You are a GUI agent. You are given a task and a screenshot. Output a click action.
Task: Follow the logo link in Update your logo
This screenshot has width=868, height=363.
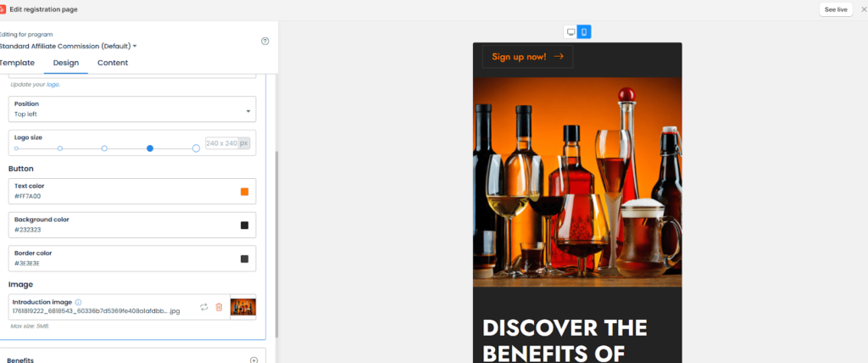(x=52, y=85)
